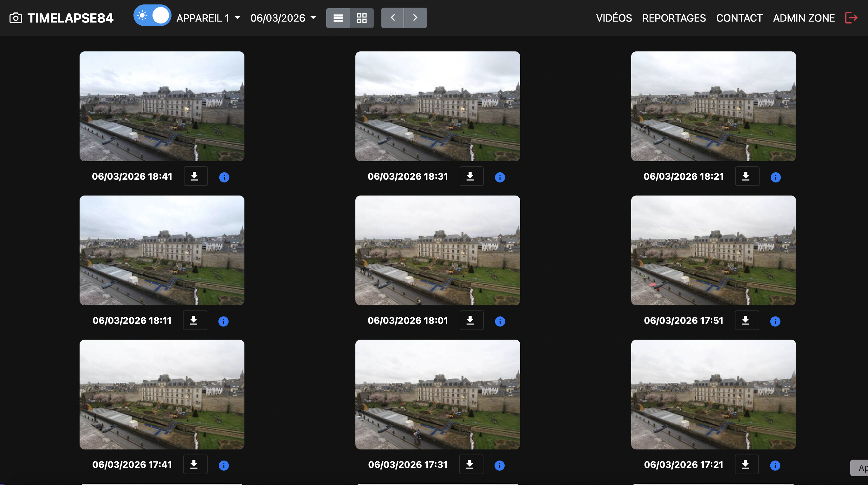868x485 pixels.
Task: Go to next day arrow
Action: coord(415,17)
